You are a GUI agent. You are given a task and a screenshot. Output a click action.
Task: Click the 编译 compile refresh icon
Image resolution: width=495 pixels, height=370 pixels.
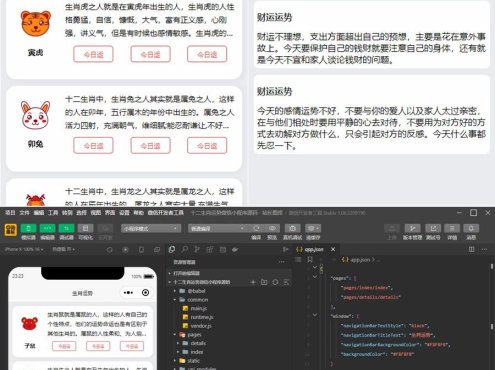256,228
